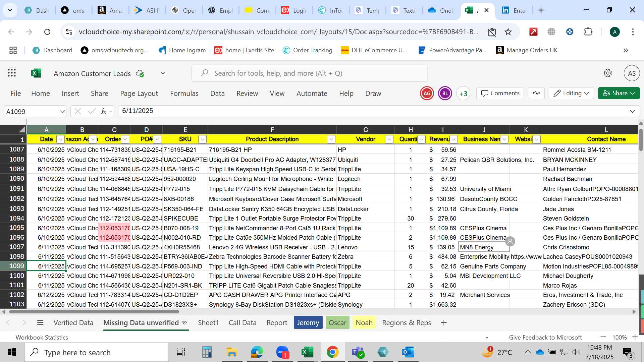Click the University of Miami cell
Screen dimensions: 644x362
[x=484, y=189]
